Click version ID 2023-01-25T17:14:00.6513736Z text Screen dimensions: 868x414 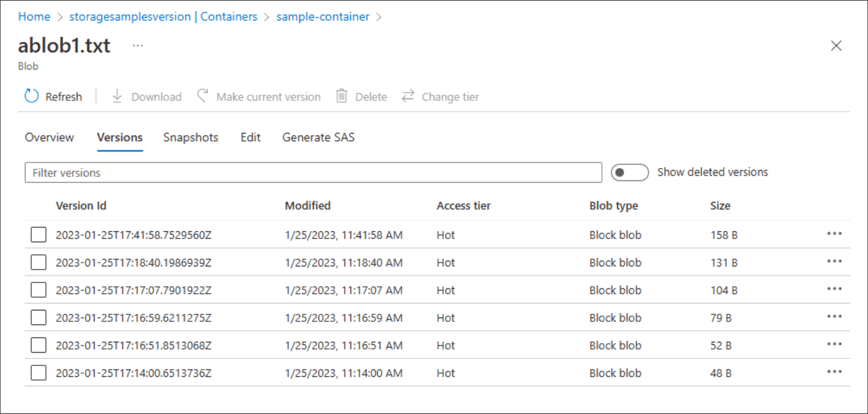[x=133, y=373]
